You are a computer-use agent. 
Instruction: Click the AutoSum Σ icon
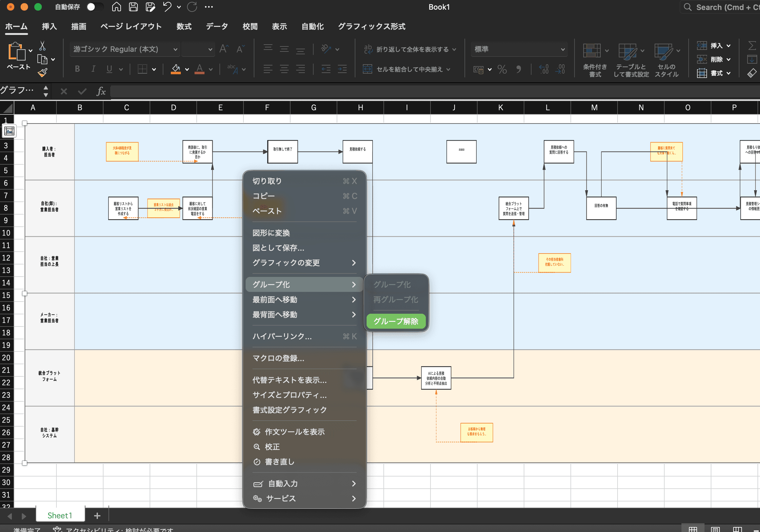pyautogui.click(x=752, y=46)
